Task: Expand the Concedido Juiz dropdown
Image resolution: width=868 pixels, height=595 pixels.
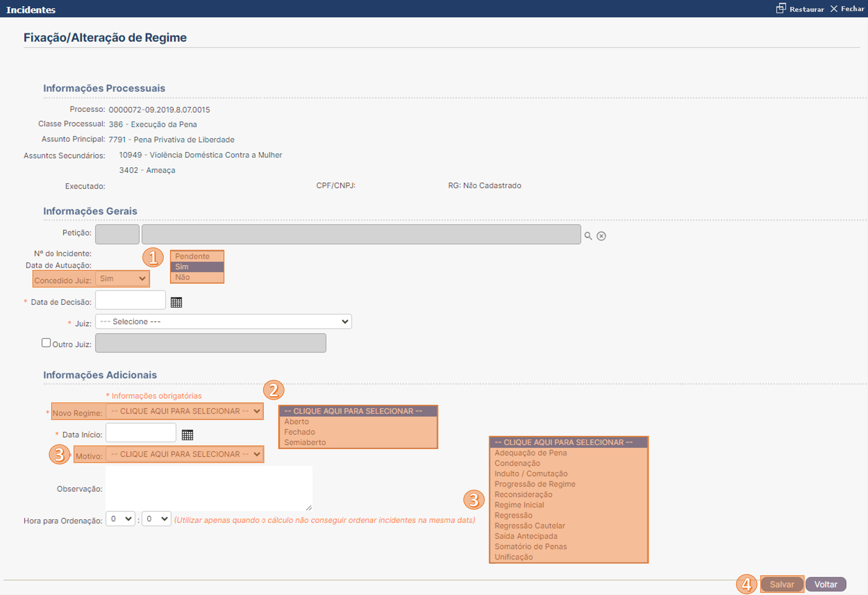Action: 122,279
